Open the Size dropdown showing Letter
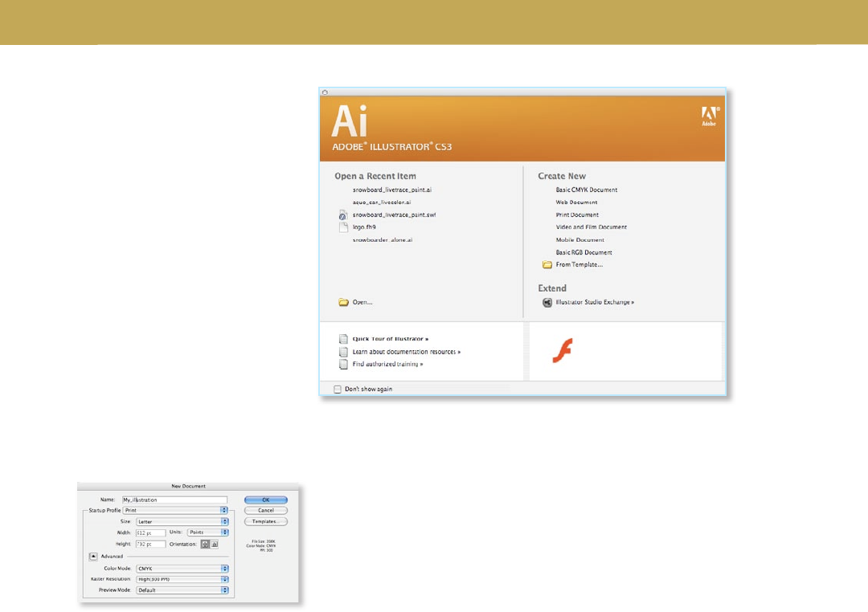 182,521
